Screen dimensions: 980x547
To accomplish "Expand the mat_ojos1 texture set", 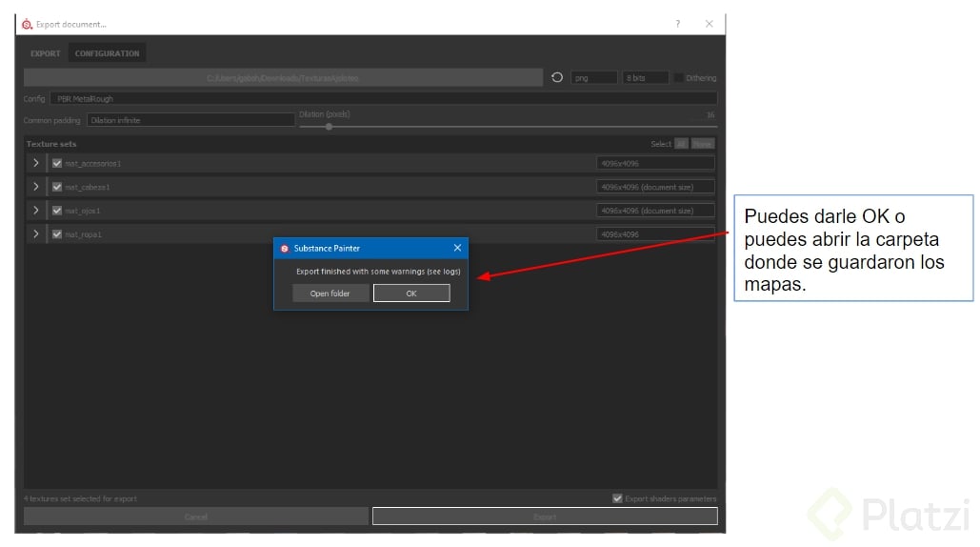I will click(x=35, y=211).
